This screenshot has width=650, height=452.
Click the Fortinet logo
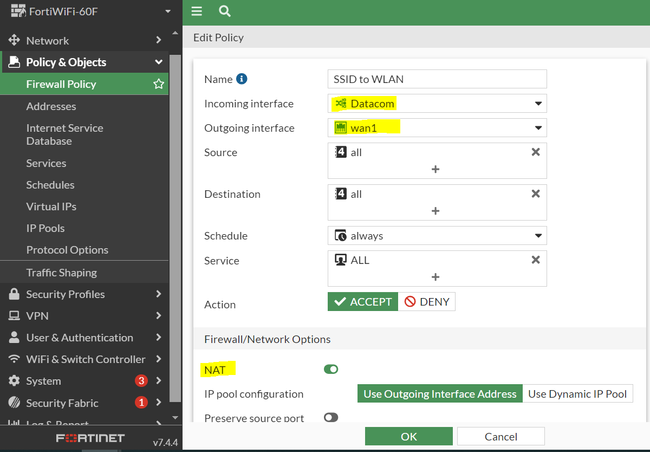(90, 438)
